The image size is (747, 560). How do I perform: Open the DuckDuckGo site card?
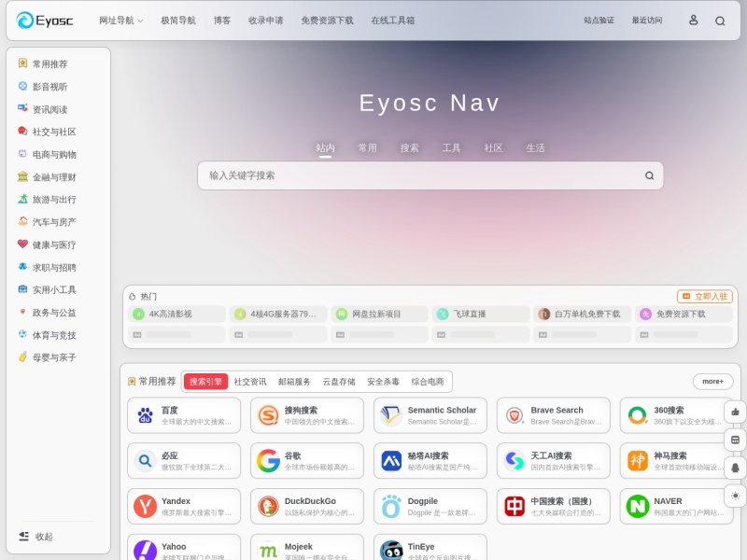point(307,506)
